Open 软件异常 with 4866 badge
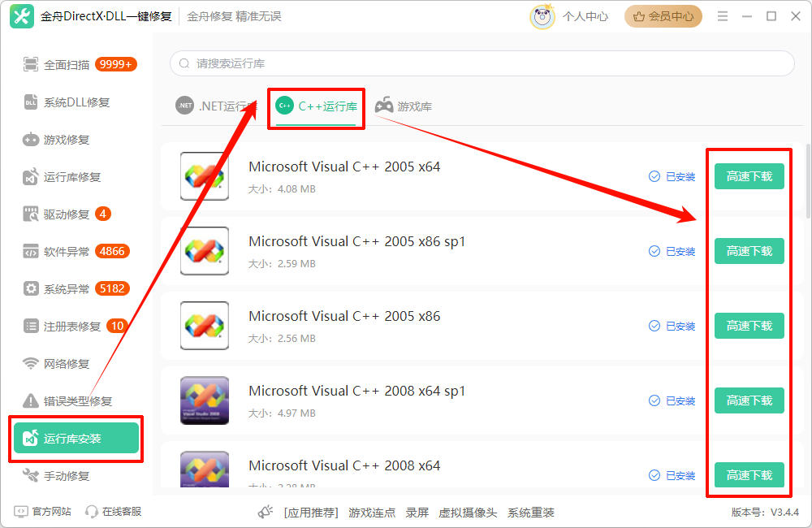The height and width of the screenshot is (528, 812). [69, 251]
